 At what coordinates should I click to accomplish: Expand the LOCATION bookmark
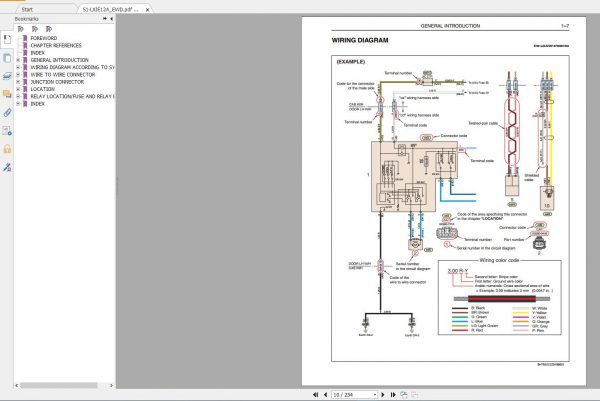coord(18,89)
